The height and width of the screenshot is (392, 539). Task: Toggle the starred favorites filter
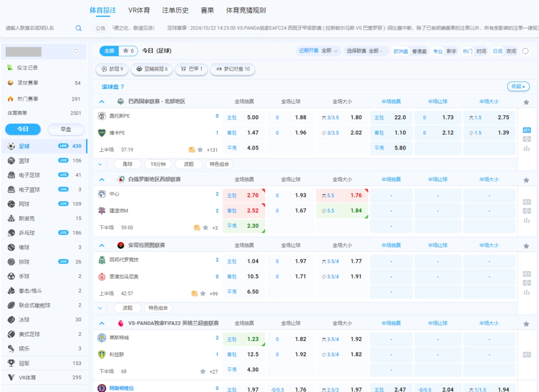point(128,51)
